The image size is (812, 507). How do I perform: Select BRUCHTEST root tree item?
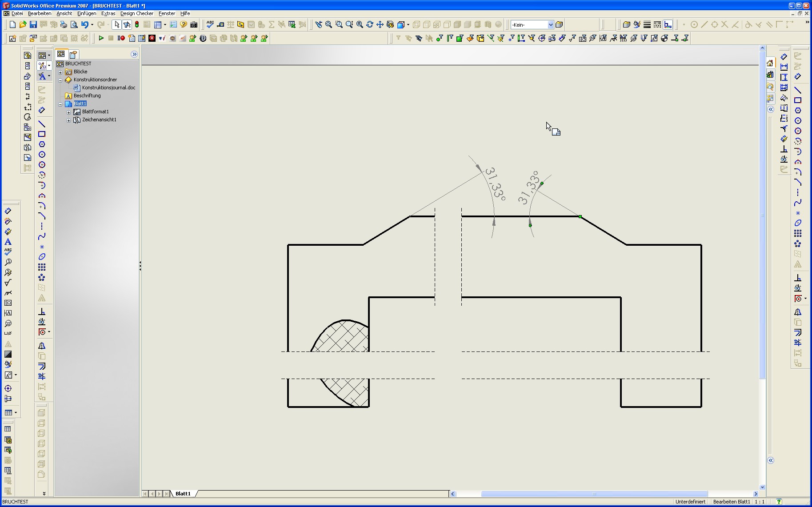[x=78, y=64]
